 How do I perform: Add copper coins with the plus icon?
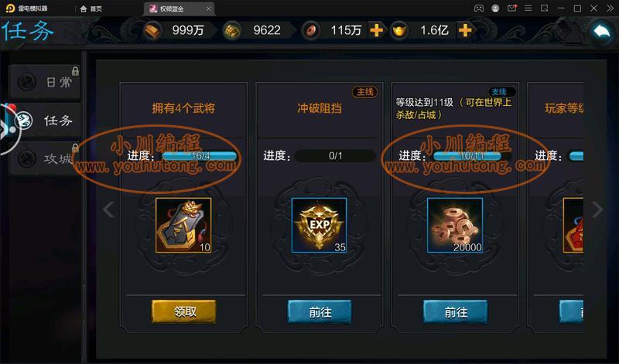(x=376, y=30)
